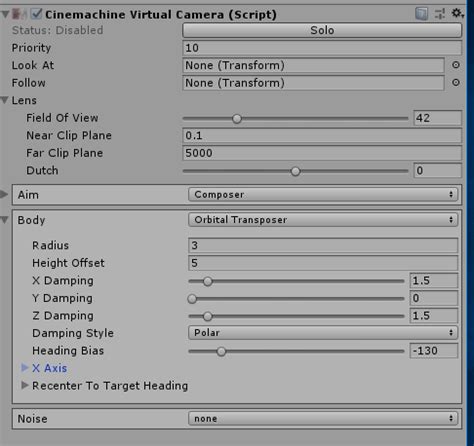Image resolution: width=474 pixels, height=446 pixels.
Task: Click the Near Clip Plane label
Action: point(69,135)
